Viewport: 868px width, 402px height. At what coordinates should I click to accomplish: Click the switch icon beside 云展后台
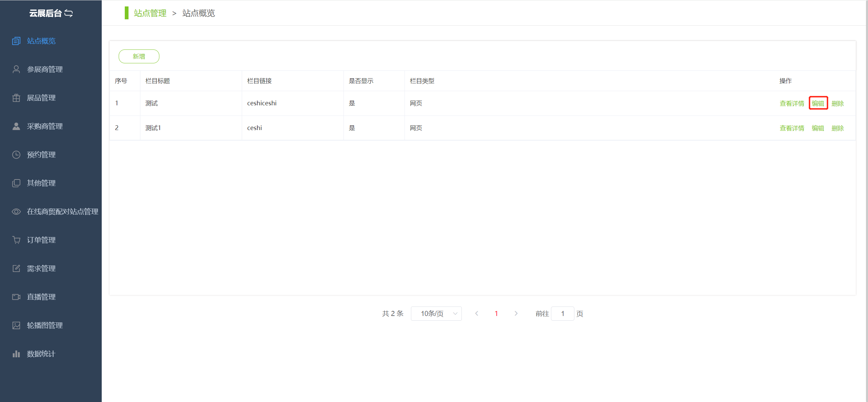coord(68,13)
